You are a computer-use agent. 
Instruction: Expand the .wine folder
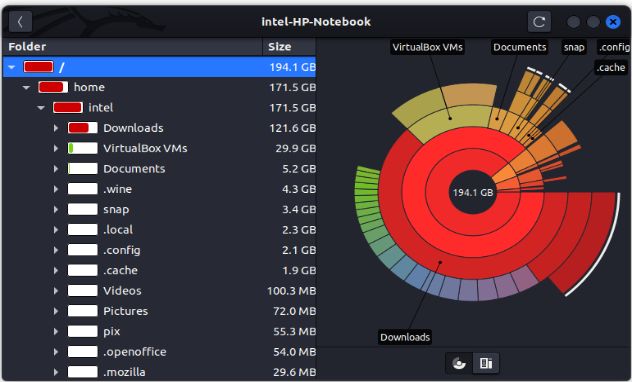pos(56,189)
